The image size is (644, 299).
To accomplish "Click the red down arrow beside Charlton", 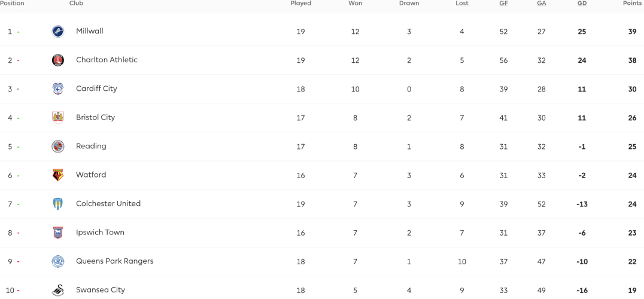I will pos(18,61).
